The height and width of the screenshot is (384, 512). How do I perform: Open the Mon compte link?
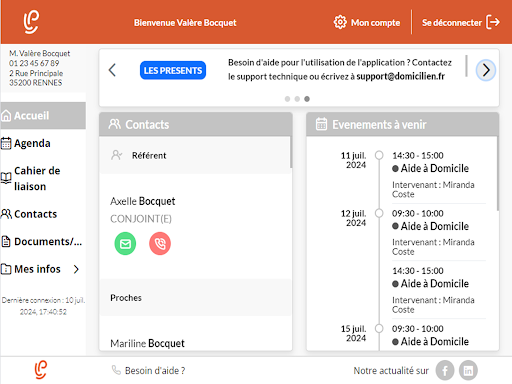coord(375,23)
